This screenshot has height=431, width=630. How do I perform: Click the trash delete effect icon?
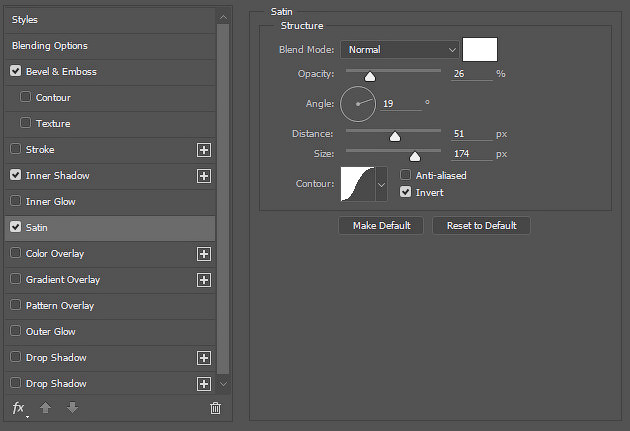pyautogui.click(x=215, y=408)
